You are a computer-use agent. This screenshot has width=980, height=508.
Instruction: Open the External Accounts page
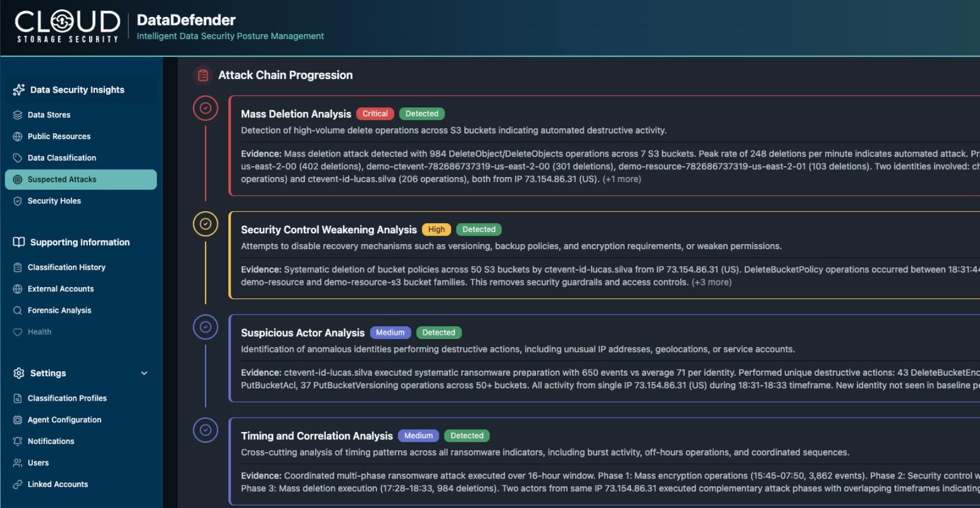click(x=61, y=289)
